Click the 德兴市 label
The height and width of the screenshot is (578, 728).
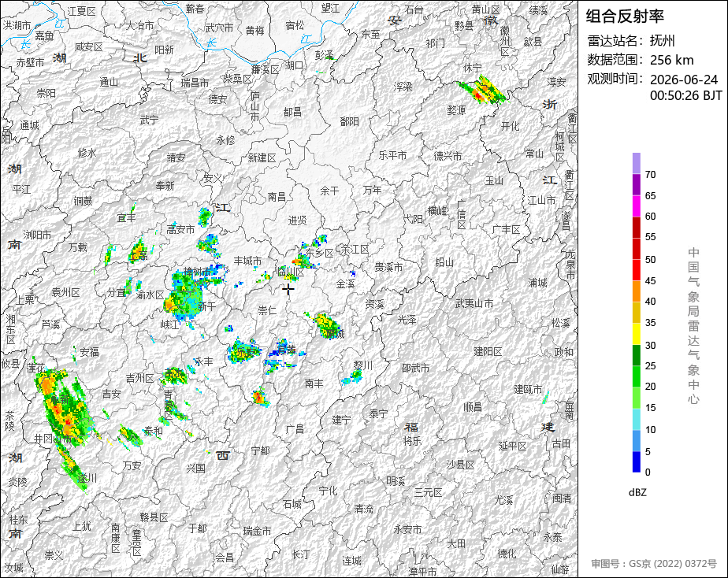pos(448,156)
